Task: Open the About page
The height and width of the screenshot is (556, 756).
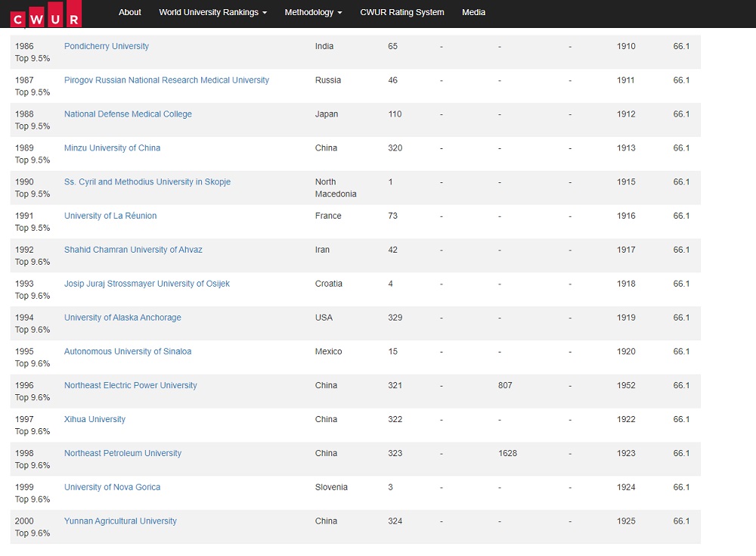Action: coord(130,12)
